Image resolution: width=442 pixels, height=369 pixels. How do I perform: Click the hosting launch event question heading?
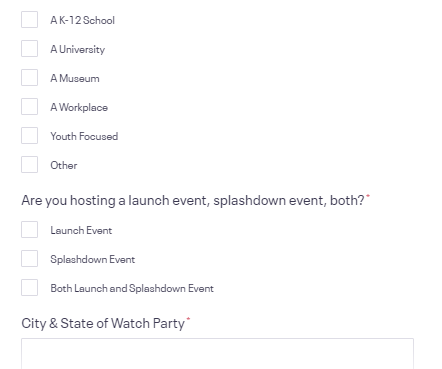pos(195,201)
